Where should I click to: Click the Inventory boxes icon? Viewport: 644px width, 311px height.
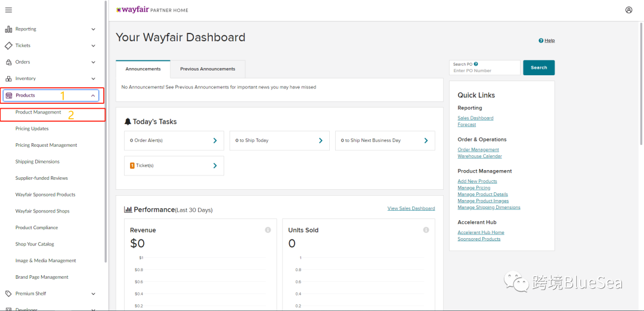click(8, 79)
